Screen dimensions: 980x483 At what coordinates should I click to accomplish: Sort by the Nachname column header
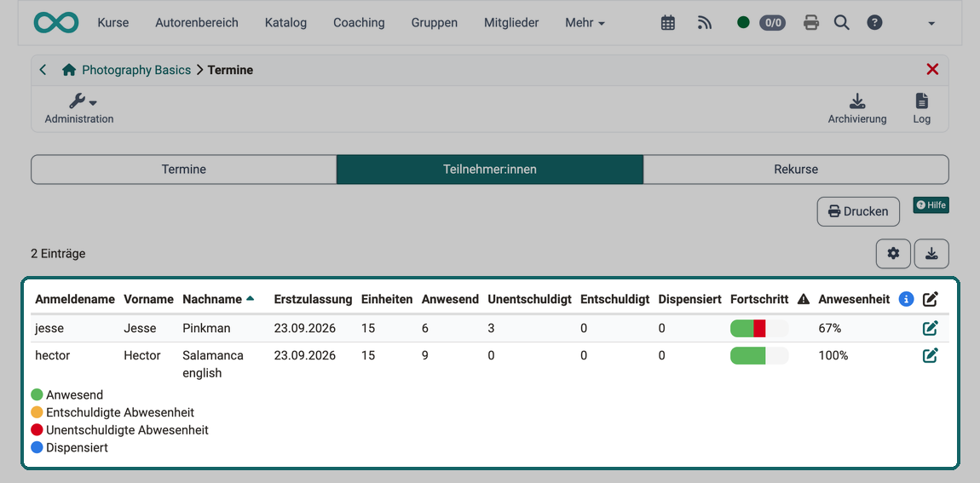coord(212,299)
